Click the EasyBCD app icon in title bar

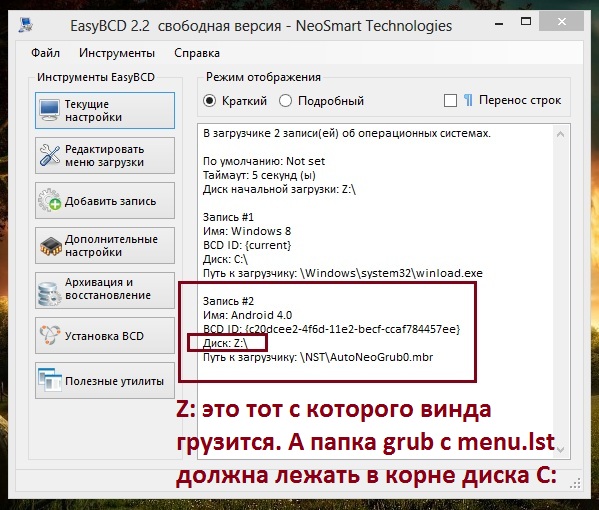[26, 24]
